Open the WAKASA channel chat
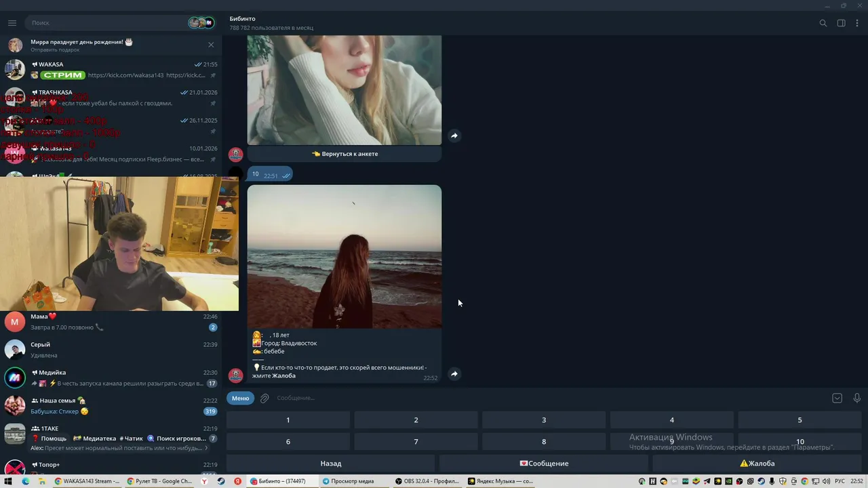Screen dimensions: 868x488 click(x=111, y=70)
